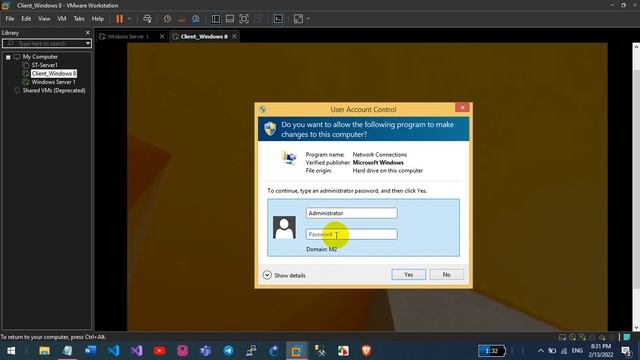Screen dimensions: 640x360
Task: Click the UAC shield icon
Action: coord(270,129)
